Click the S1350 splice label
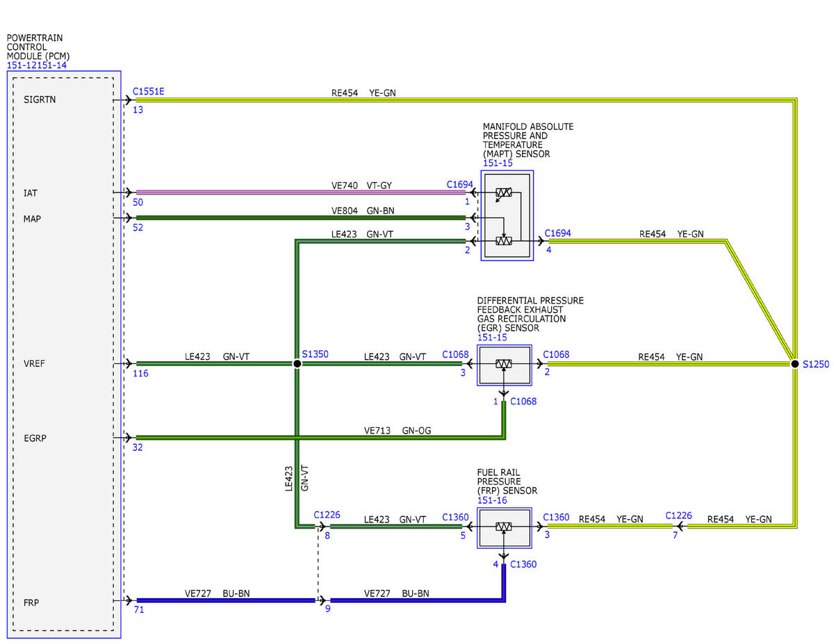This screenshot has height=644, width=834. pos(316,354)
